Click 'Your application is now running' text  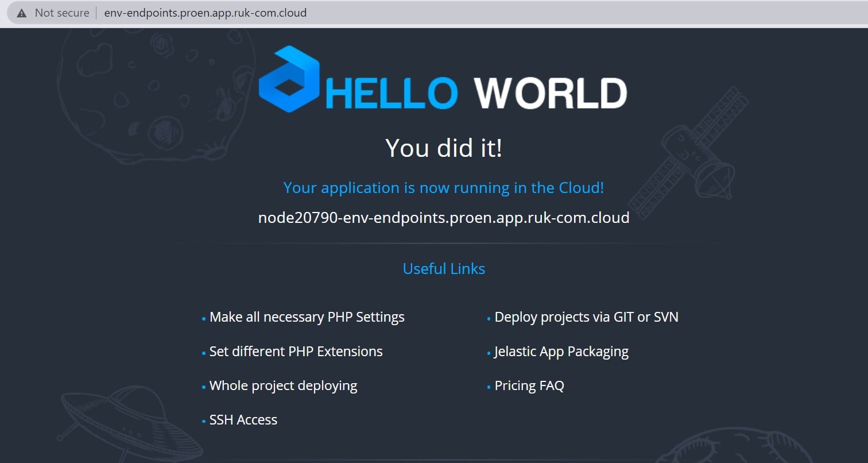(x=444, y=188)
